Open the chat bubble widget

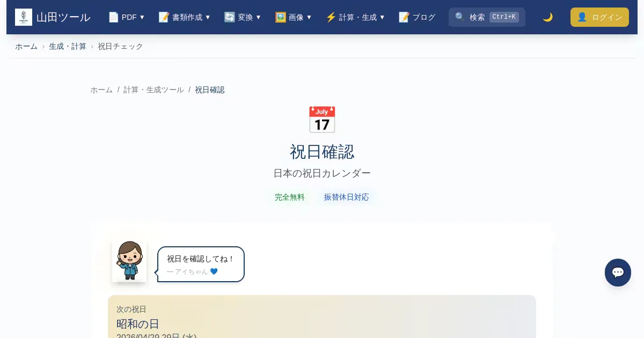pos(618,273)
